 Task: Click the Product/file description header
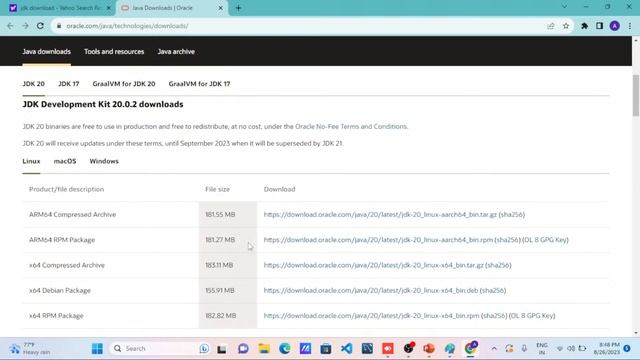click(66, 189)
